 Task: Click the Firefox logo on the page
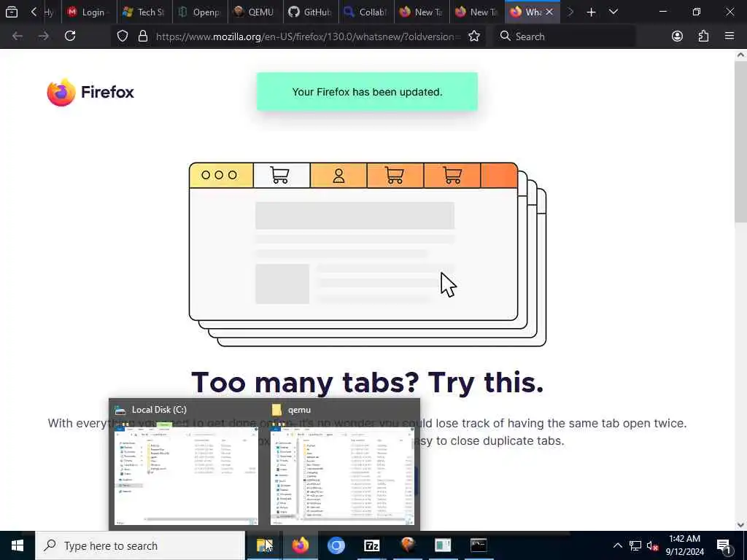point(90,92)
